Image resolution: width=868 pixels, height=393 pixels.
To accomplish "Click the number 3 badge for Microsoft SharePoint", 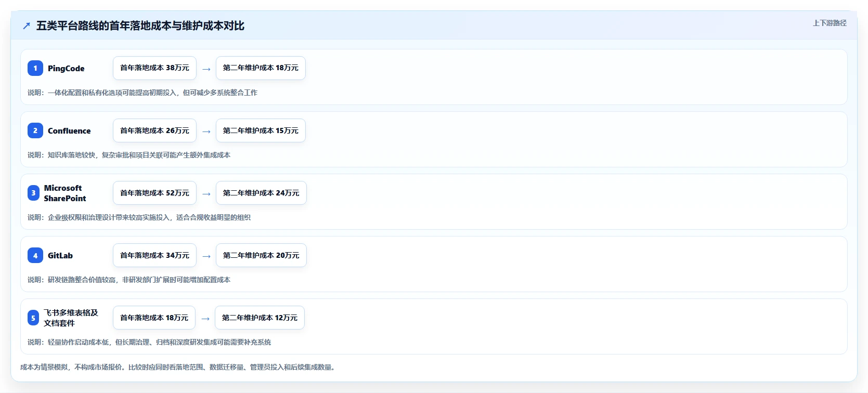I will 33,193.
